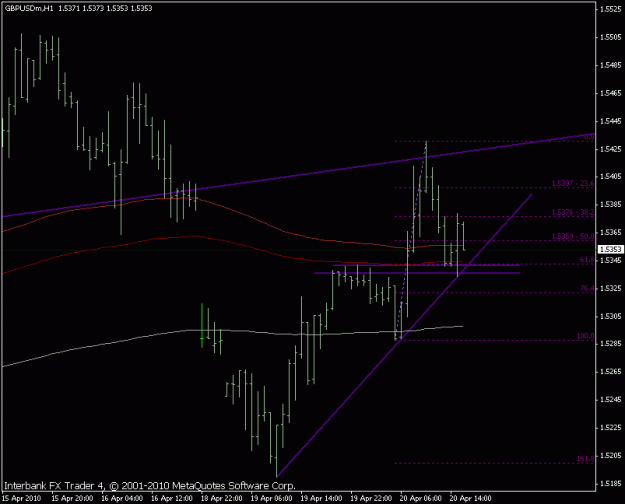Click the 19 Apr 22:00 time label
Viewport: 625px width, 504px height.
click(x=371, y=498)
